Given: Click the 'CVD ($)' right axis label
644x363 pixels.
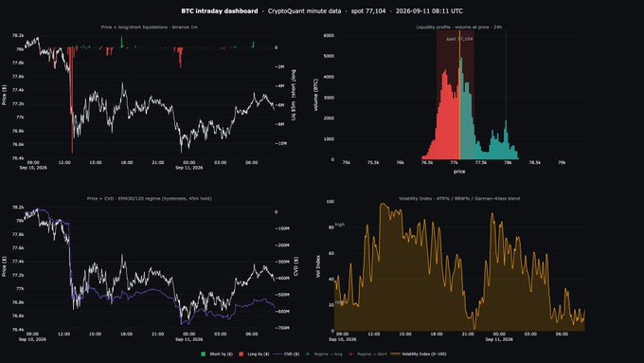Looking at the screenshot, I should pos(295,266).
